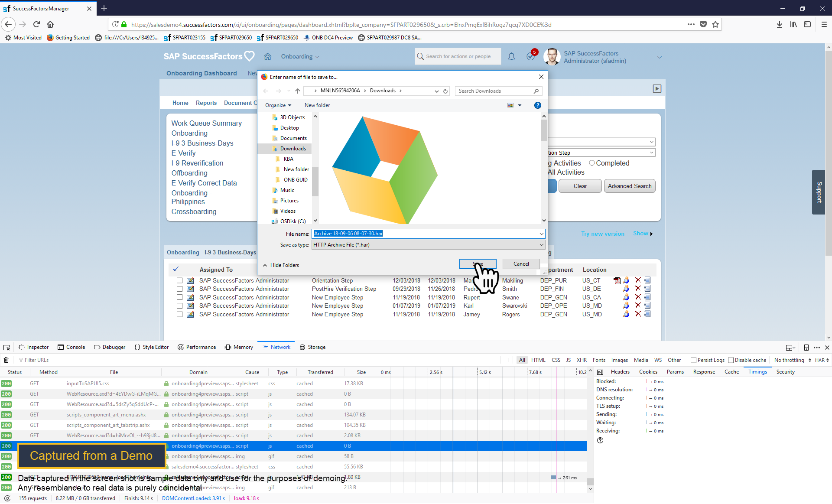Image resolution: width=832 pixels, height=504 pixels.
Task: Open SuccessFactors notifications bell
Action: [511, 56]
